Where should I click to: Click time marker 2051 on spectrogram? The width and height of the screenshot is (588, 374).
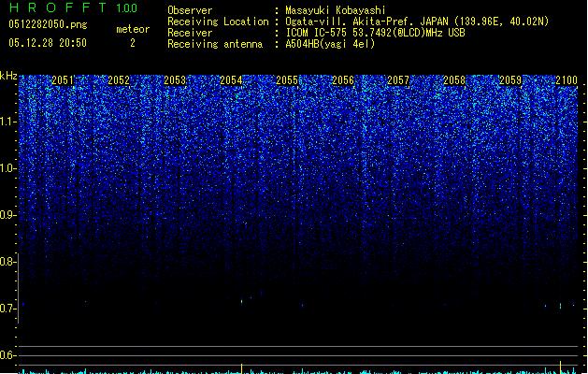63,80
